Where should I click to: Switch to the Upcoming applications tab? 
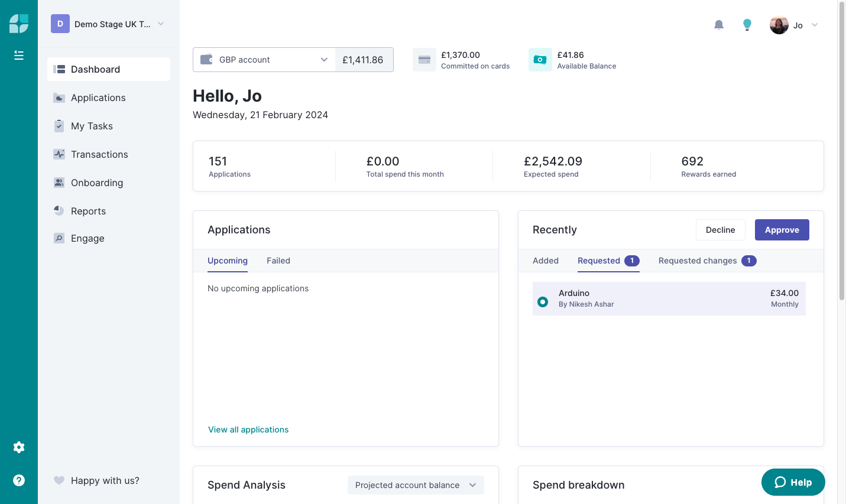coord(228,261)
